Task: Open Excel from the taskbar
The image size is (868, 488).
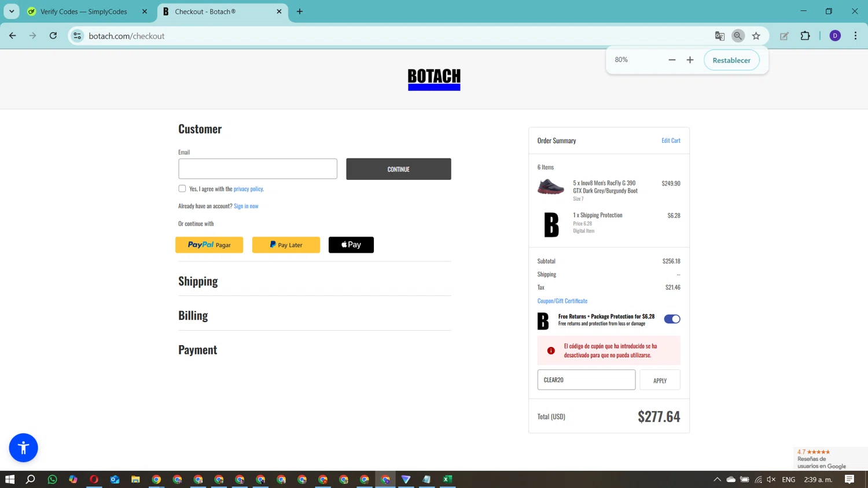Action: pyautogui.click(x=447, y=479)
